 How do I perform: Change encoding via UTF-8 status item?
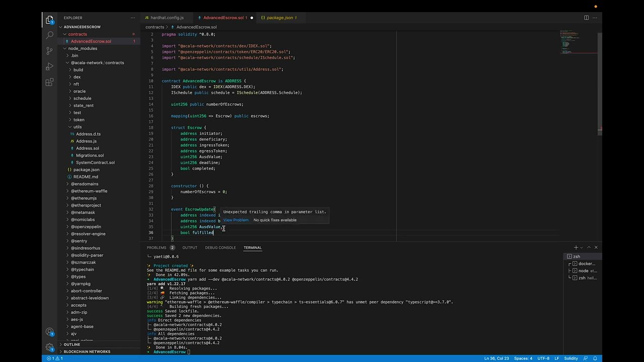coord(543,358)
